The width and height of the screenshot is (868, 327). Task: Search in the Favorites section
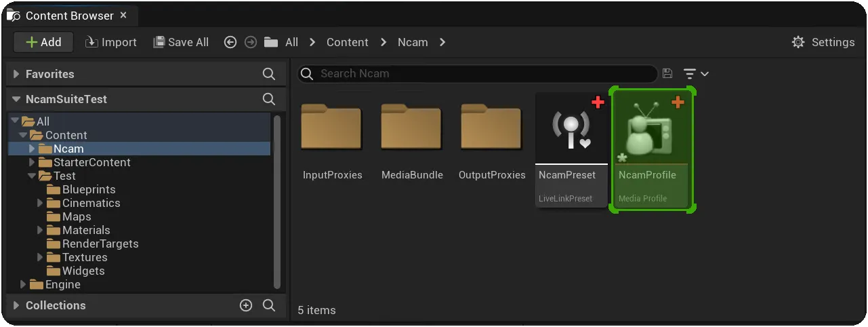tap(269, 74)
